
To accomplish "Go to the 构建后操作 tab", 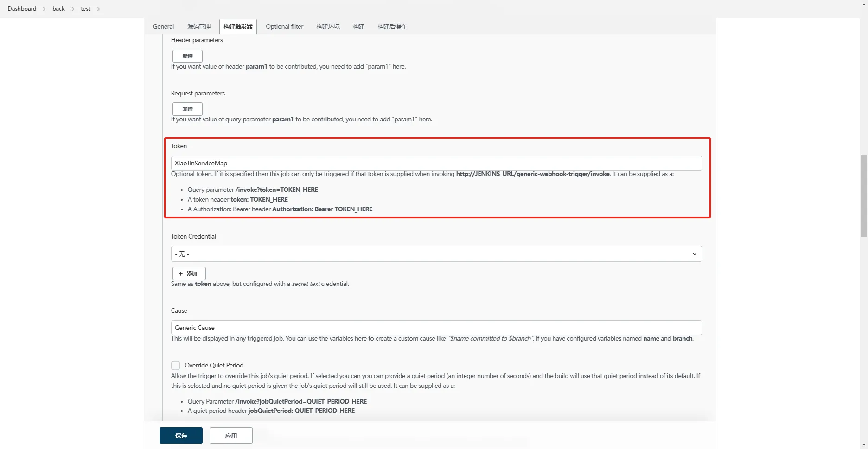I will (x=392, y=26).
